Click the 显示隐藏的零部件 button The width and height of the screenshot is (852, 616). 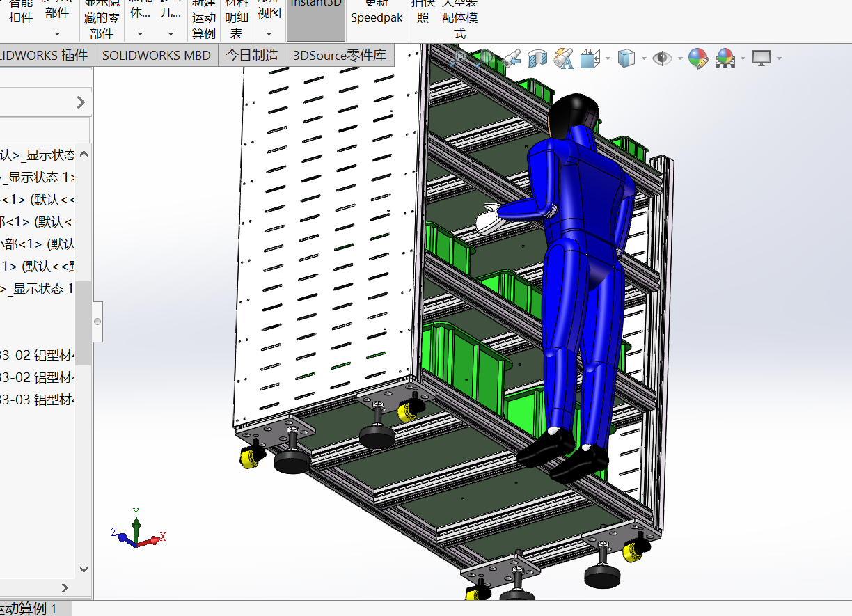click(x=102, y=19)
